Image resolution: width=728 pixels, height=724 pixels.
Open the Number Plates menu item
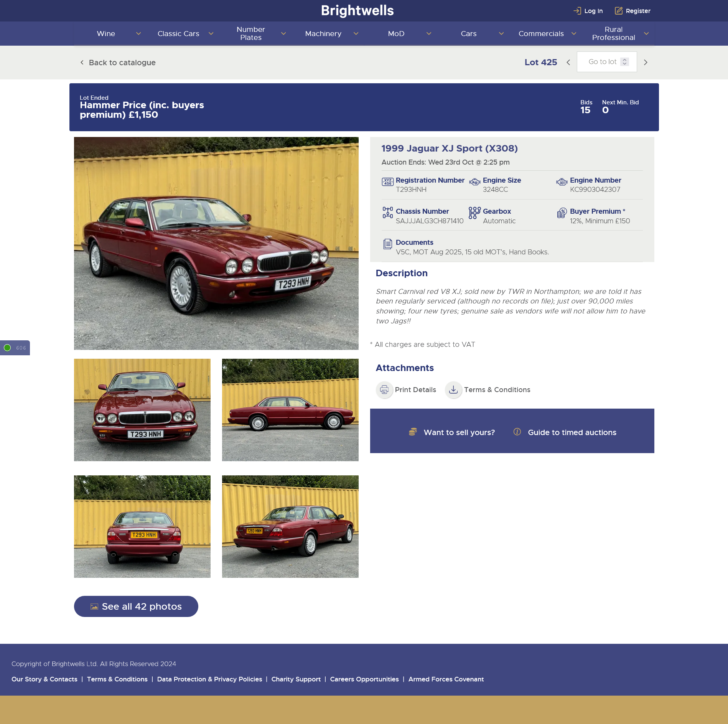click(251, 33)
